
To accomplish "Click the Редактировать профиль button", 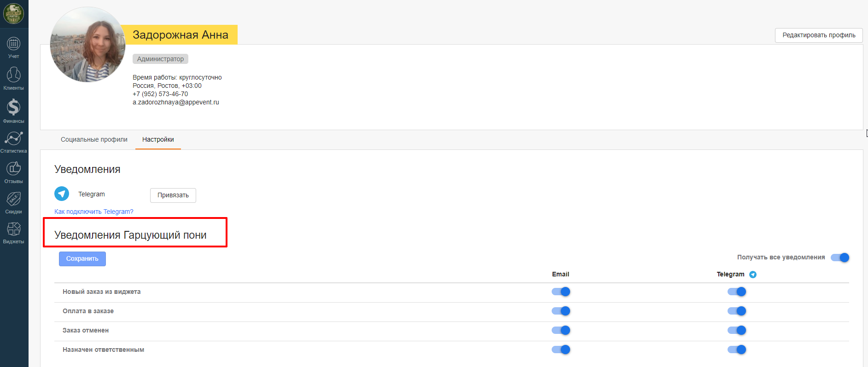I will (x=819, y=35).
